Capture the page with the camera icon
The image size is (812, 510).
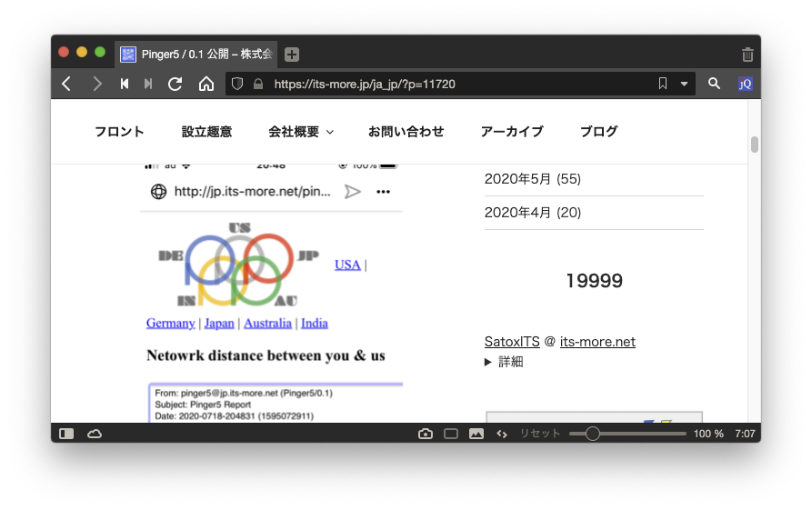click(425, 434)
